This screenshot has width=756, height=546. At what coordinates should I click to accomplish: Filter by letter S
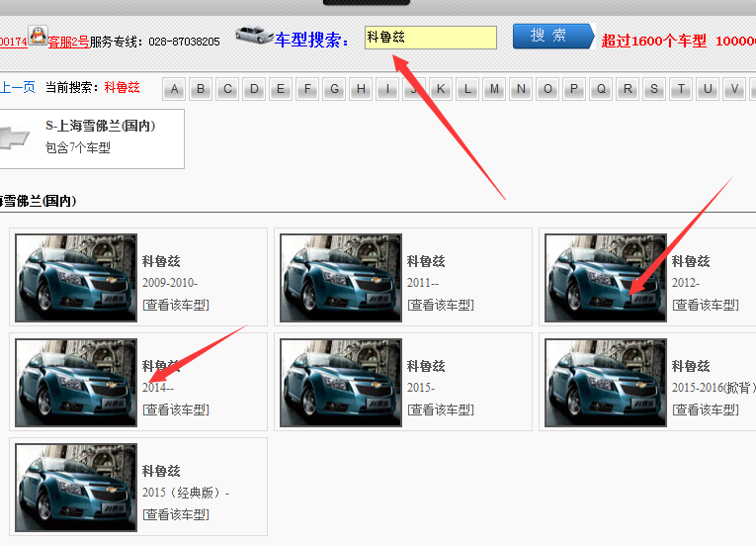[x=654, y=89]
